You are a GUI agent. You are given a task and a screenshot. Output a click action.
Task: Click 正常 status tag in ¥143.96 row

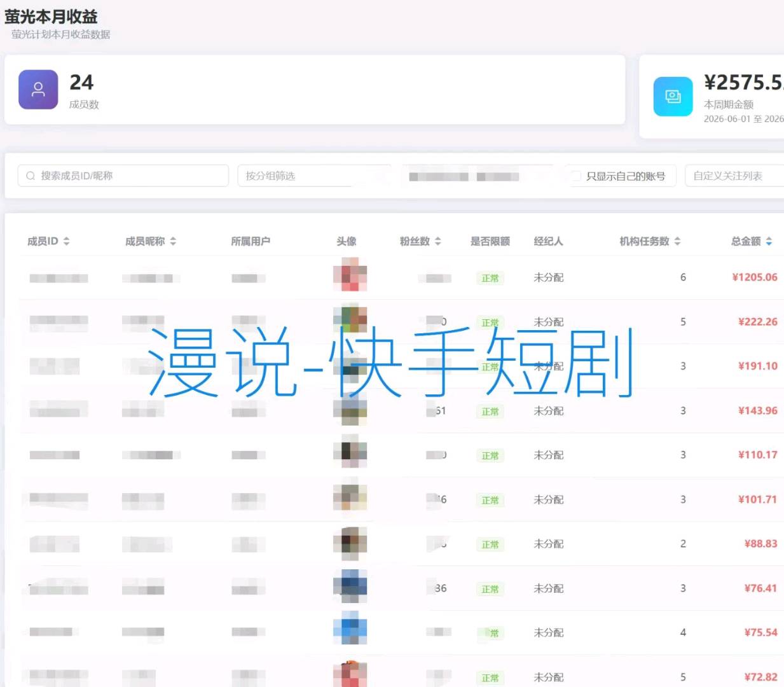click(x=490, y=412)
